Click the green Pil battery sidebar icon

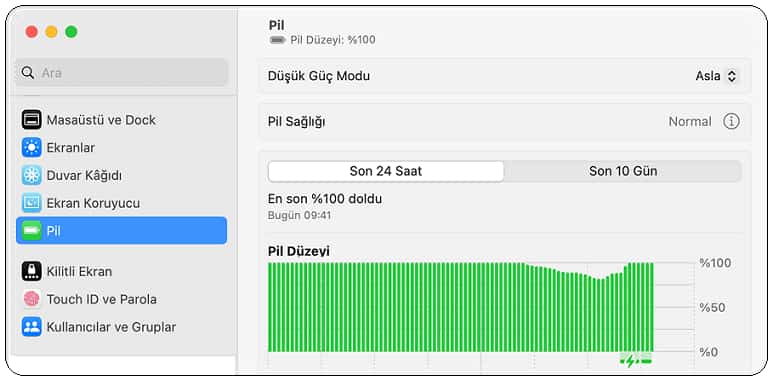[x=32, y=231]
